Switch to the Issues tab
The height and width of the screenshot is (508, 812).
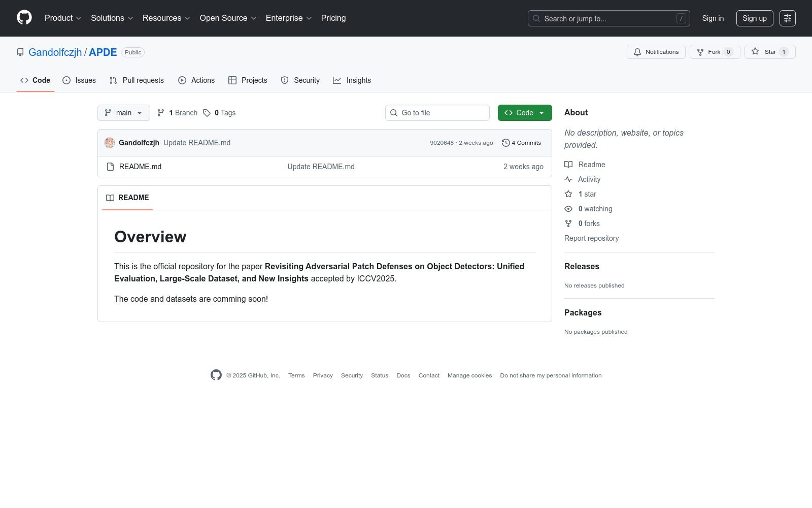(79, 80)
